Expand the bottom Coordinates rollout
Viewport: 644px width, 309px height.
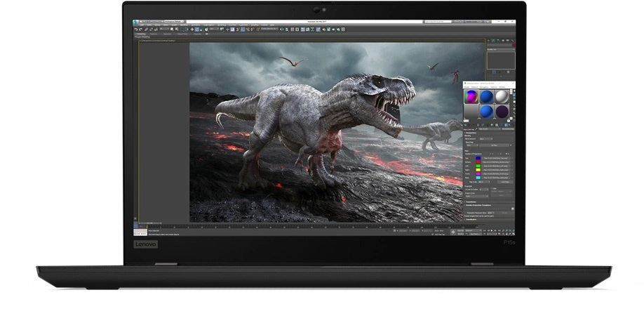471,220
